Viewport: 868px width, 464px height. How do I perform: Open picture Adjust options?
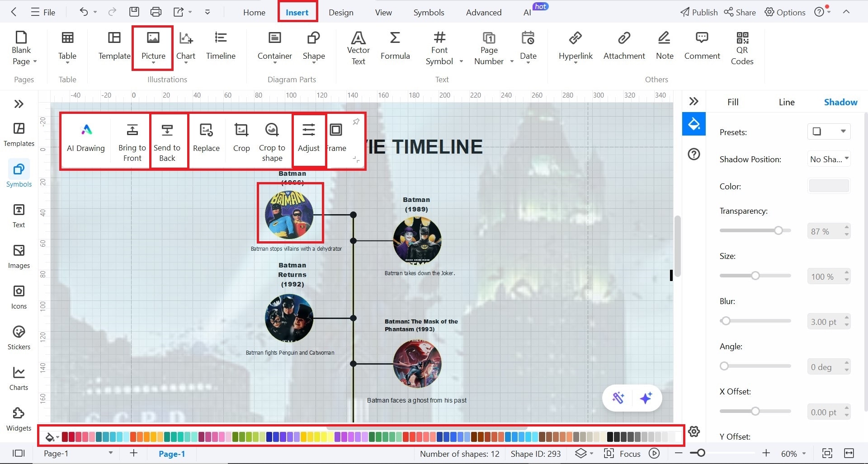pos(309,138)
